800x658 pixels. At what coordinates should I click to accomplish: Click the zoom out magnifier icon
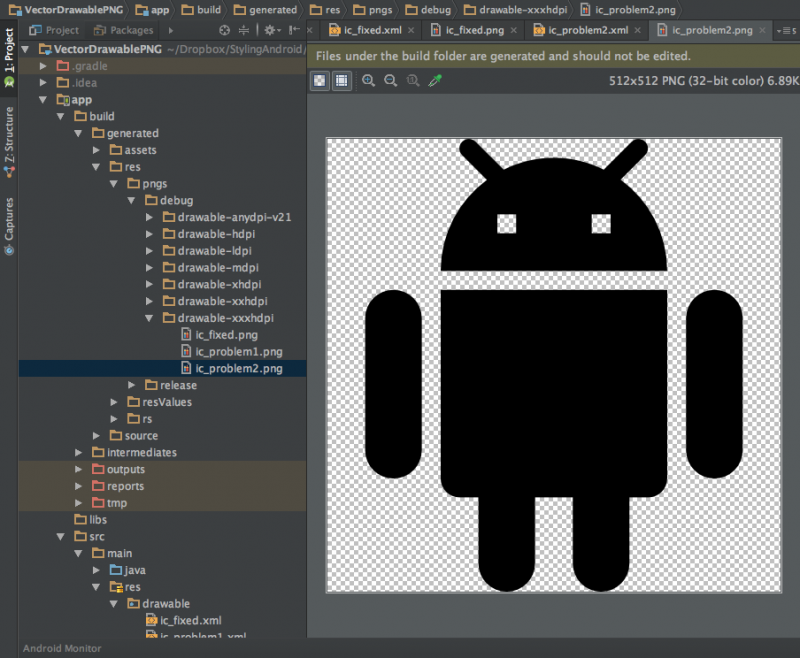click(390, 80)
